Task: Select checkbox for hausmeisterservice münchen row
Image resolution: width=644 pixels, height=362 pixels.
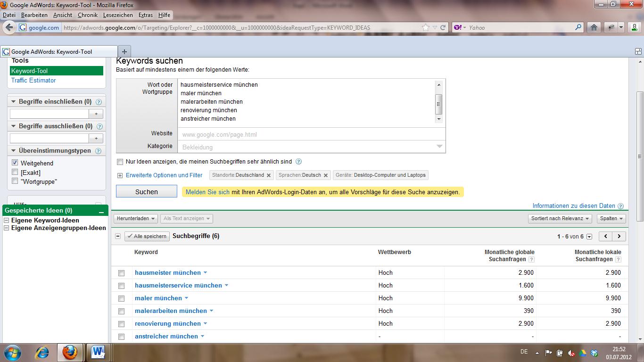Action: [121, 286]
